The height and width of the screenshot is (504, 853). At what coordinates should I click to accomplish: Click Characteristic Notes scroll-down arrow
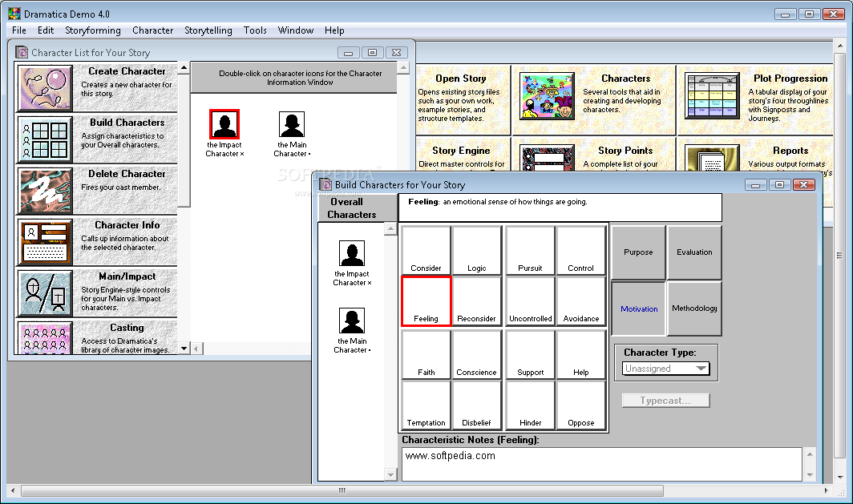click(x=810, y=474)
